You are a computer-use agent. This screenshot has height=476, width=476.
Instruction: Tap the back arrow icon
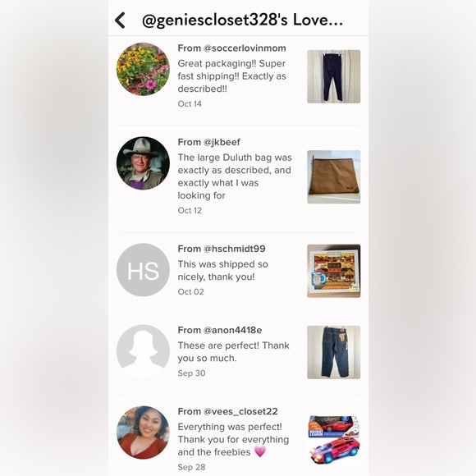(120, 21)
